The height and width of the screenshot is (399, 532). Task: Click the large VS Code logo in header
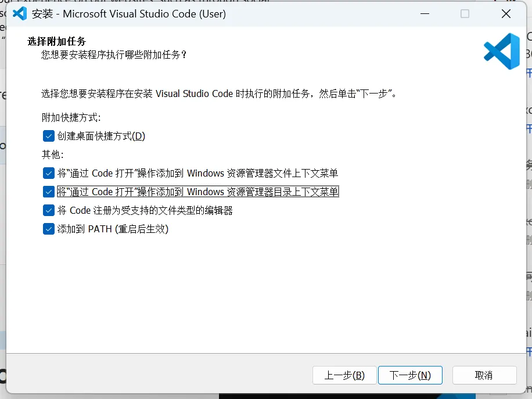(x=501, y=51)
